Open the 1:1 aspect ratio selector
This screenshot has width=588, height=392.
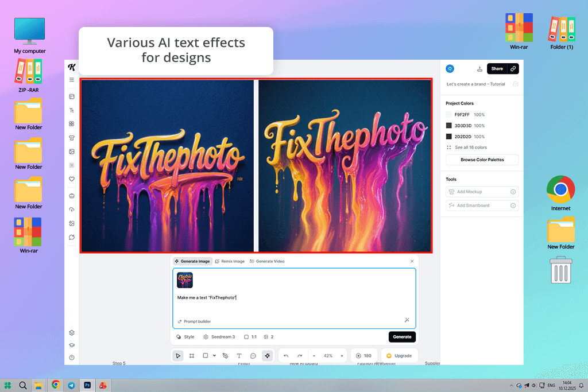tap(250, 337)
